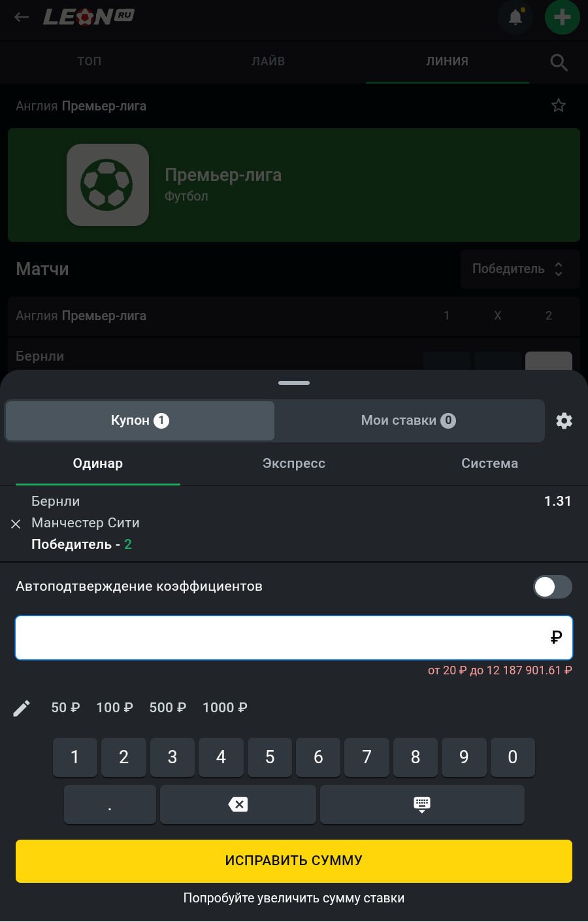Tap the green plus deposit button

tap(562, 18)
